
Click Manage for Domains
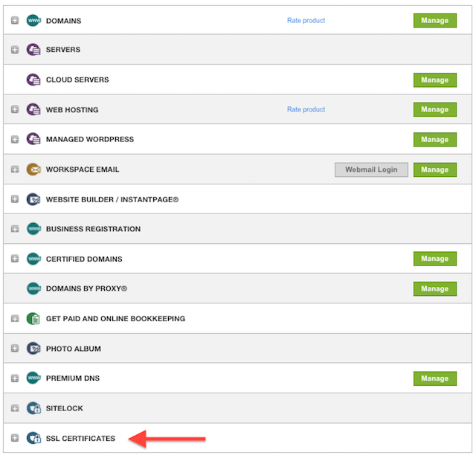coord(434,20)
